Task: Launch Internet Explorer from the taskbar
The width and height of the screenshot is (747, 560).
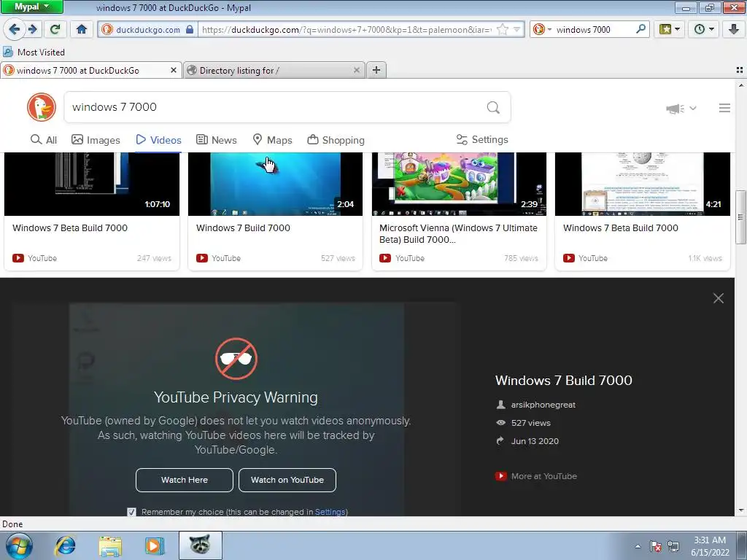Action: (65, 545)
